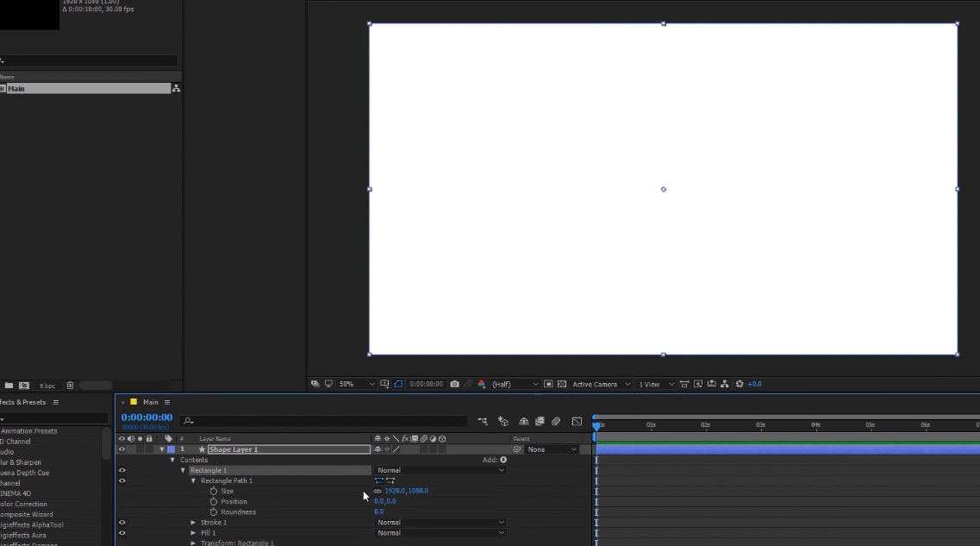Open the timeline graph editor
The width and height of the screenshot is (980, 546).
point(577,422)
